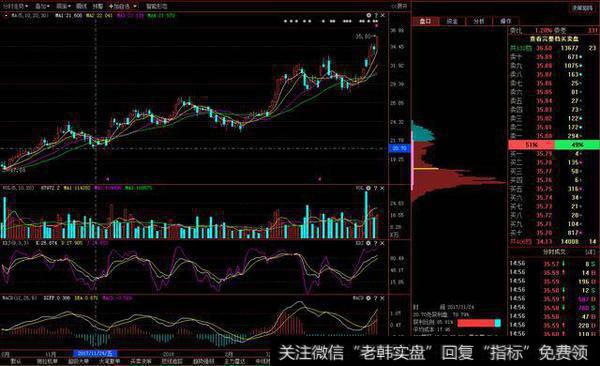Image resolution: width=600 pixels, height=366 pixels.
Task: Click the small button beside 分时成交 header
Action: coord(590,252)
